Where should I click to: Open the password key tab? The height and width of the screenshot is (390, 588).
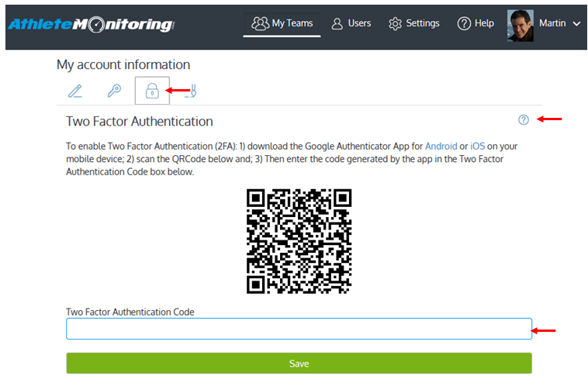click(x=114, y=91)
